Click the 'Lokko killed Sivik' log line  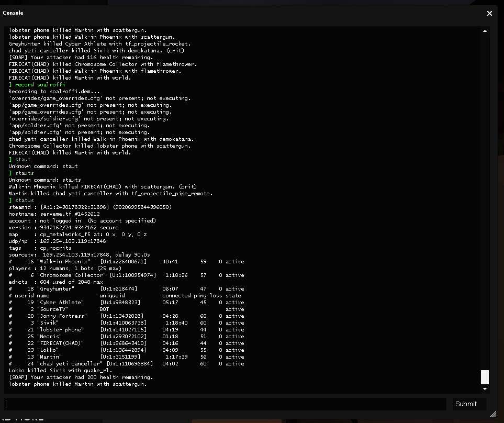point(60,370)
